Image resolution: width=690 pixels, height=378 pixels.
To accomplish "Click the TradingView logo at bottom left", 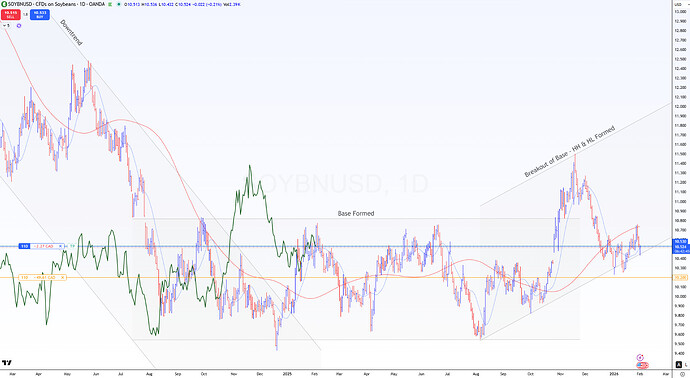I will 7,363.
